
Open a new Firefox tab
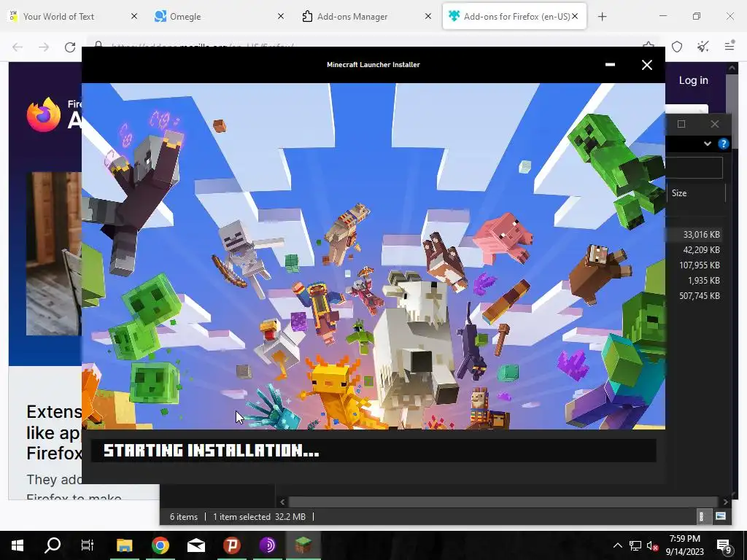click(x=602, y=17)
